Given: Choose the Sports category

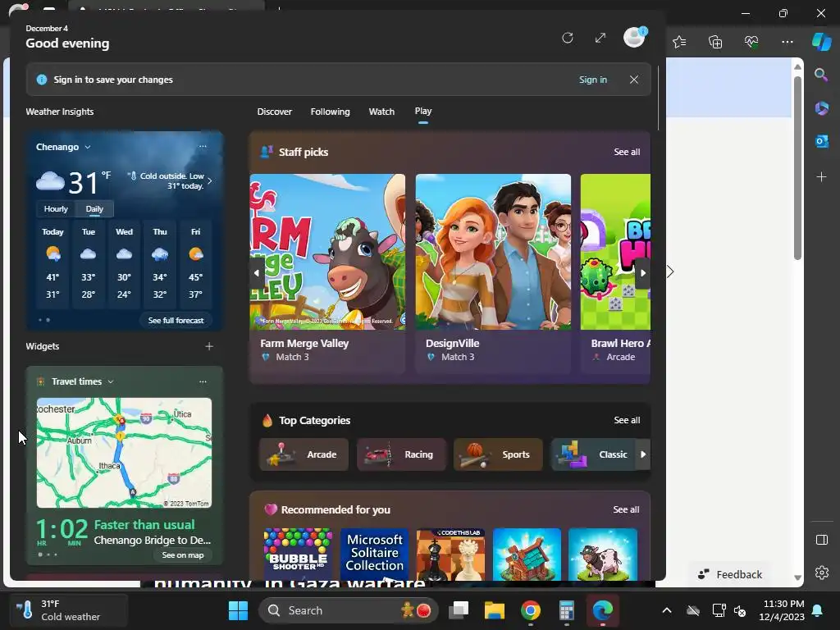Looking at the screenshot, I should tap(498, 454).
